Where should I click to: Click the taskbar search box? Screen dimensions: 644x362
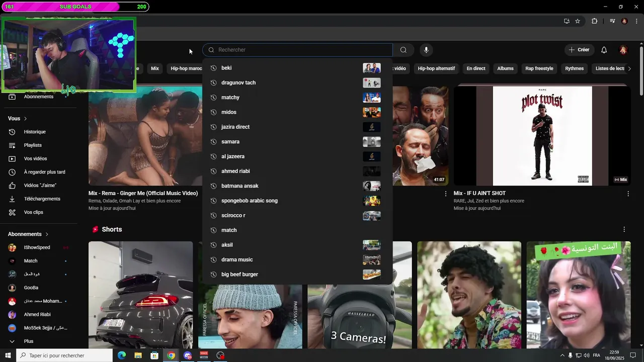point(64,355)
